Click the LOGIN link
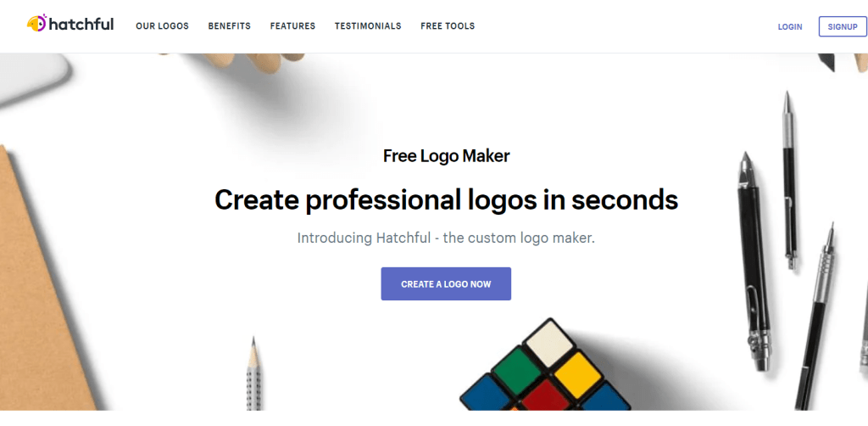The height and width of the screenshot is (426, 868). coord(790,26)
